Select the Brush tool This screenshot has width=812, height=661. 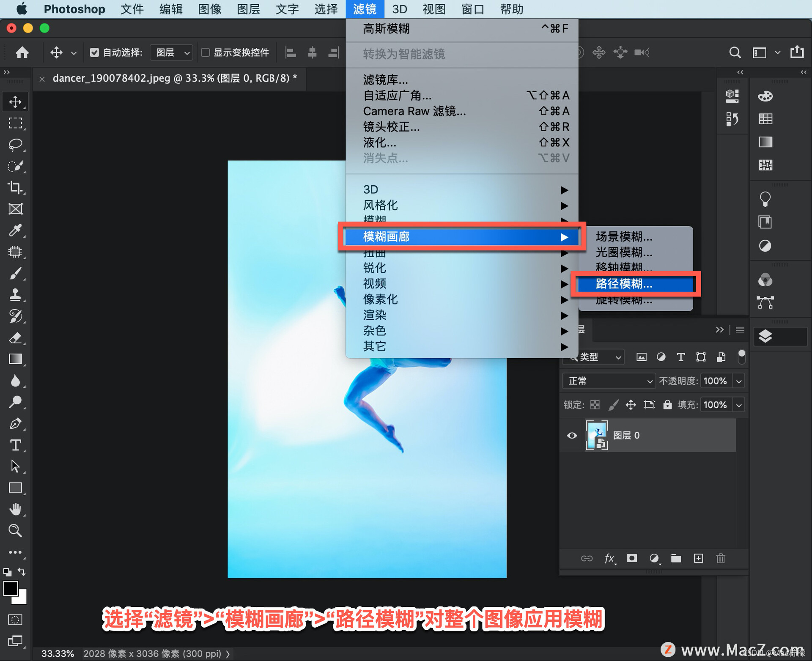pos(15,273)
